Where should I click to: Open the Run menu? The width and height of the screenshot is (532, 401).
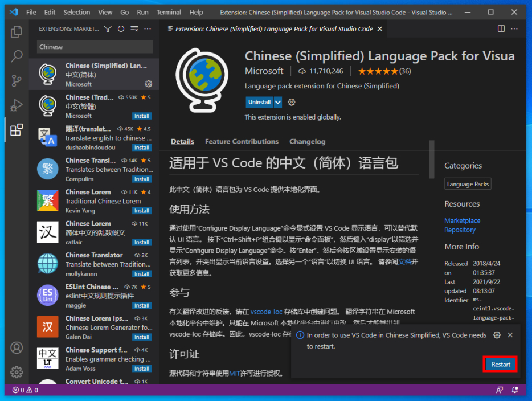tap(142, 12)
